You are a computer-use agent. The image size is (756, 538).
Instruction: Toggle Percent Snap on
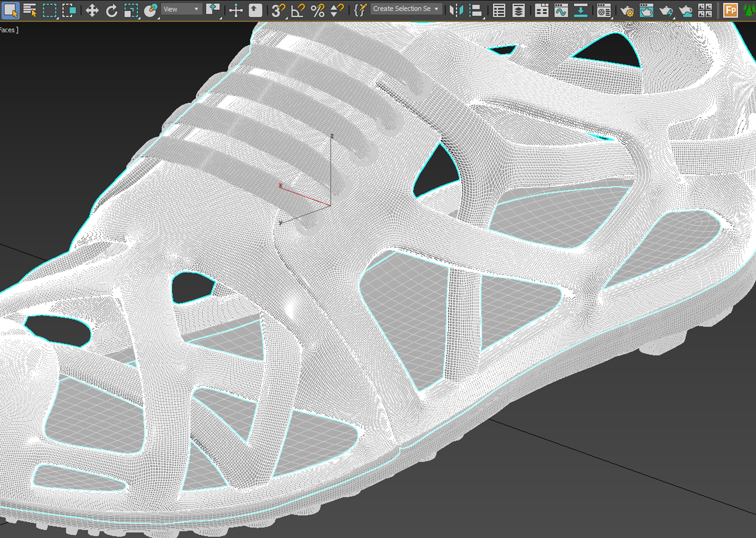point(318,10)
